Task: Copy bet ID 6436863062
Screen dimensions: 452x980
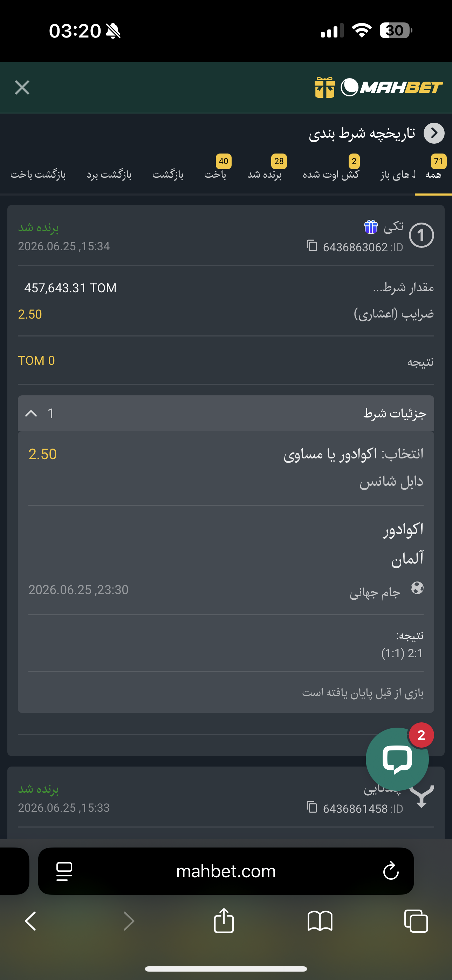Action: [312, 246]
